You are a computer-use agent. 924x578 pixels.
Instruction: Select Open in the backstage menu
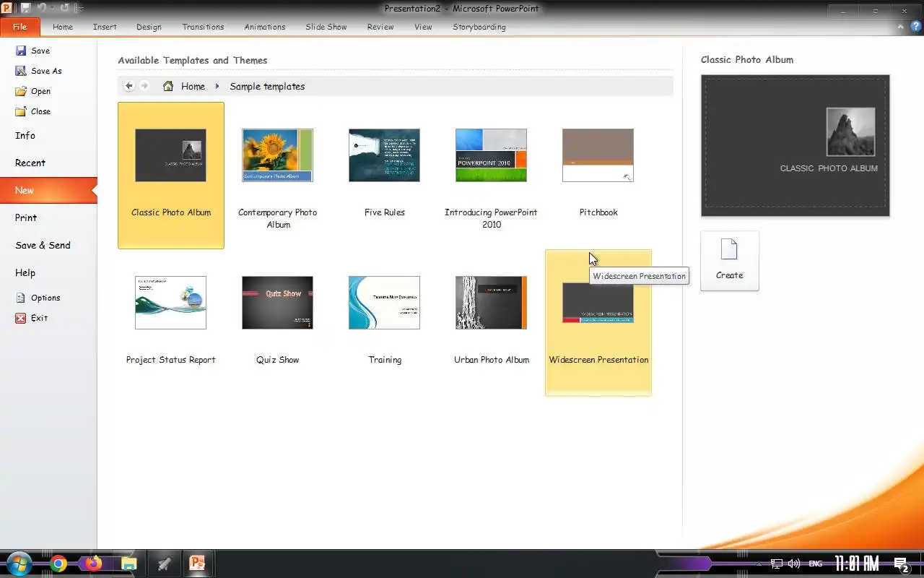pyautogui.click(x=32, y=91)
